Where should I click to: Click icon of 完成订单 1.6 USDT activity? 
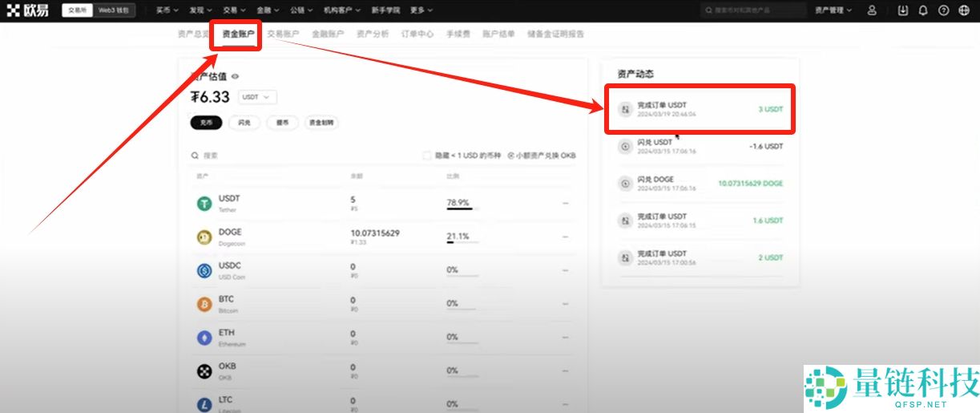[x=626, y=221]
